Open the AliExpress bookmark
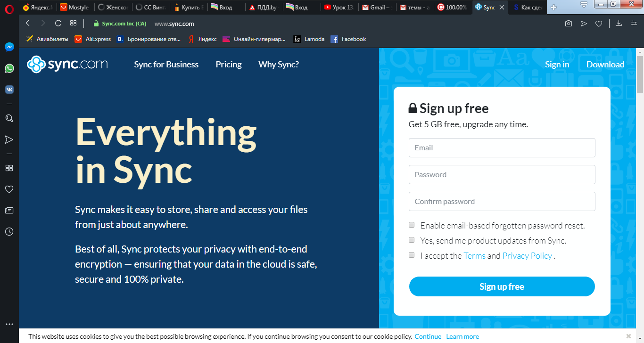Image resolution: width=644 pixels, height=343 pixels. [92, 39]
